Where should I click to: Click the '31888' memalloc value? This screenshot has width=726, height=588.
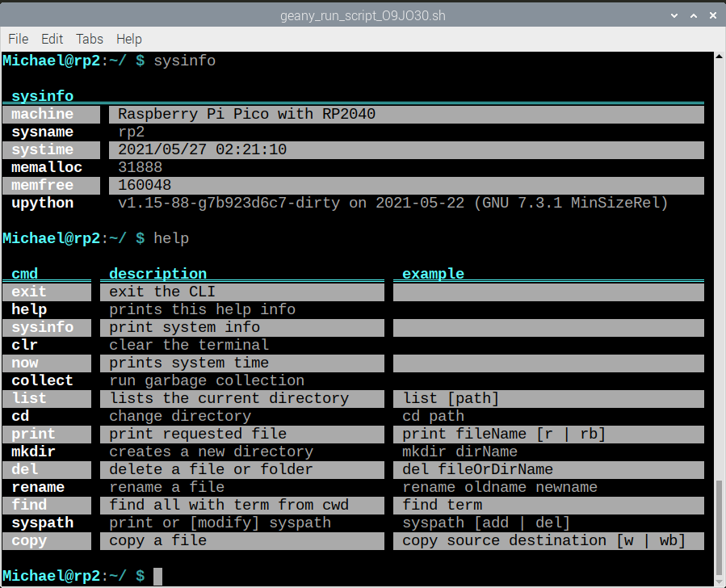click(x=140, y=167)
